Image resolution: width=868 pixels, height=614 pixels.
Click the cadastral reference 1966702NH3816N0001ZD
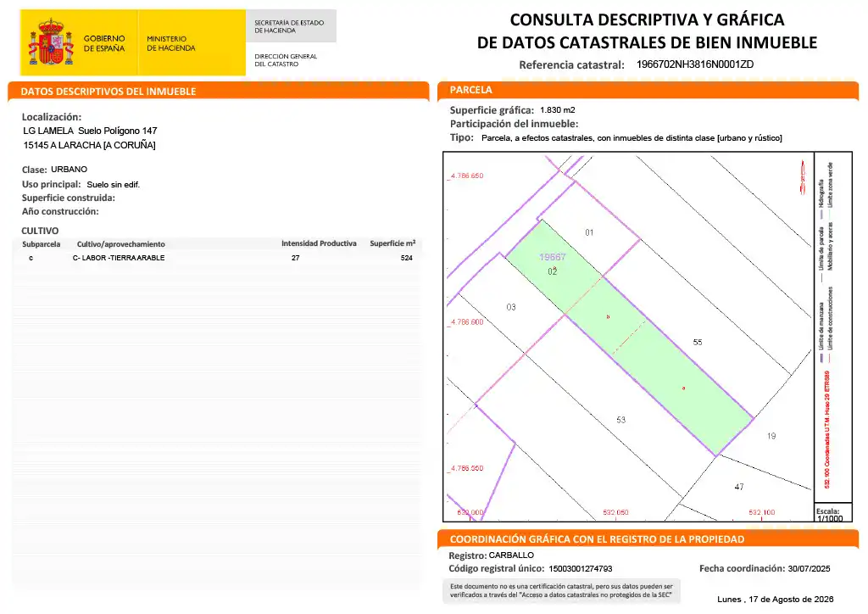click(x=695, y=64)
